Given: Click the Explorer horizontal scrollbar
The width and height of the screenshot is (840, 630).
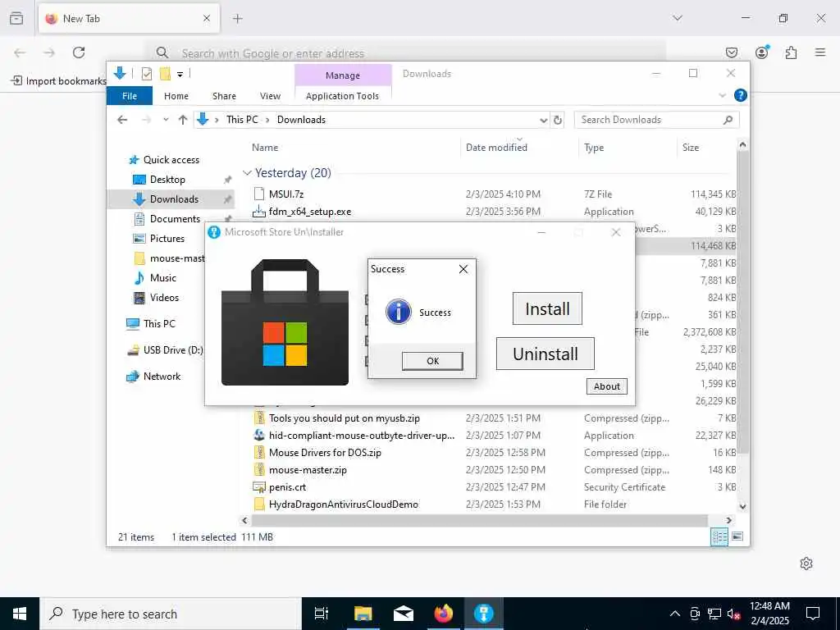Looking at the screenshot, I should pyautogui.click(x=479, y=520).
